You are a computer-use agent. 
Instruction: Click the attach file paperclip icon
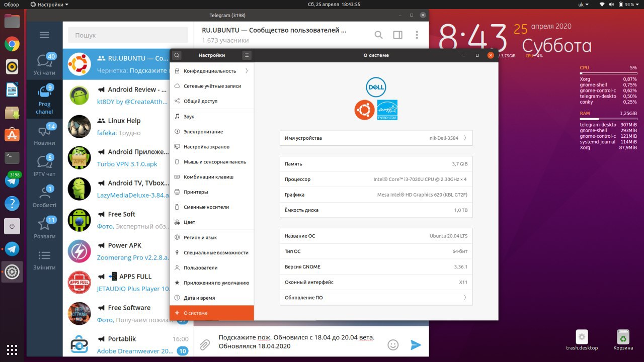pos(205,345)
